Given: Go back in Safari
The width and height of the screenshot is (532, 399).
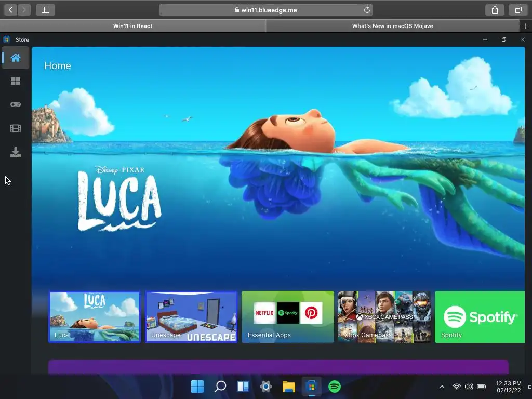Looking at the screenshot, I should 10,10.
